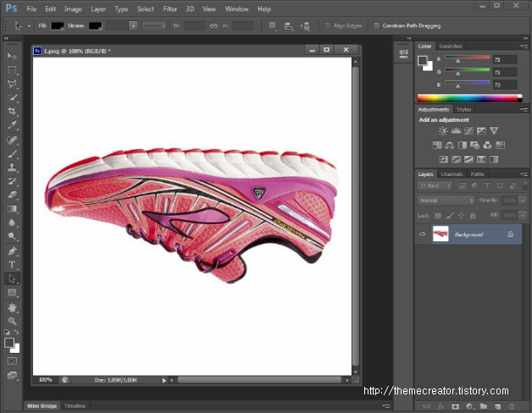Select the Eraser tool
This screenshot has height=413, width=532.
12,195
